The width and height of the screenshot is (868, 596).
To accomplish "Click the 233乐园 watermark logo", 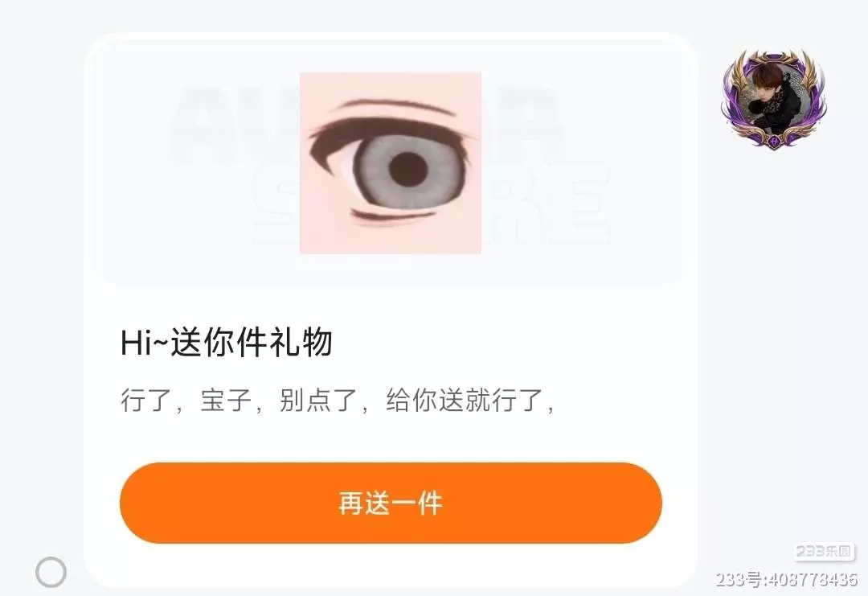I will click(x=824, y=551).
